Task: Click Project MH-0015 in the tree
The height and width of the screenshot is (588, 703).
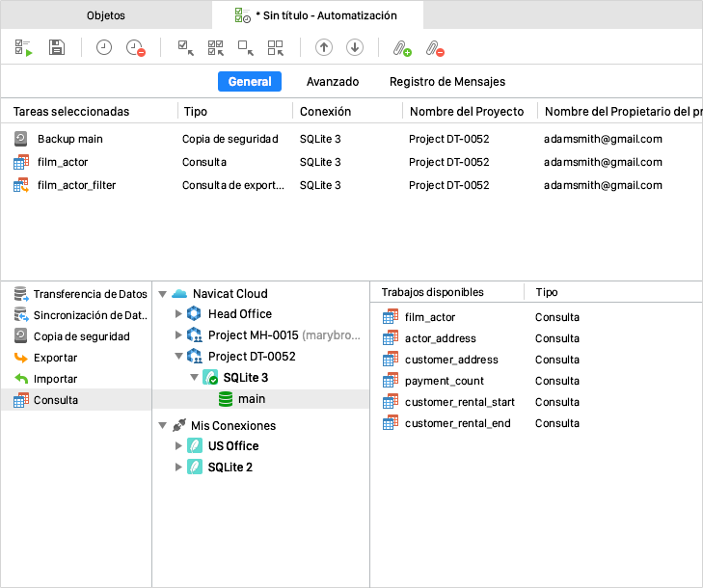Action: 253,335
